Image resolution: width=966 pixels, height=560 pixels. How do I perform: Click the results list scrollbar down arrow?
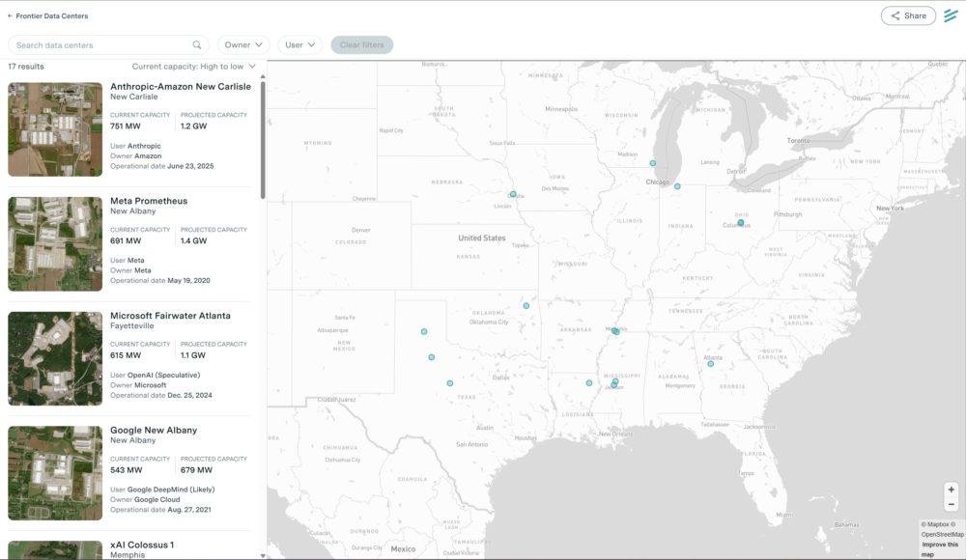point(263,555)
